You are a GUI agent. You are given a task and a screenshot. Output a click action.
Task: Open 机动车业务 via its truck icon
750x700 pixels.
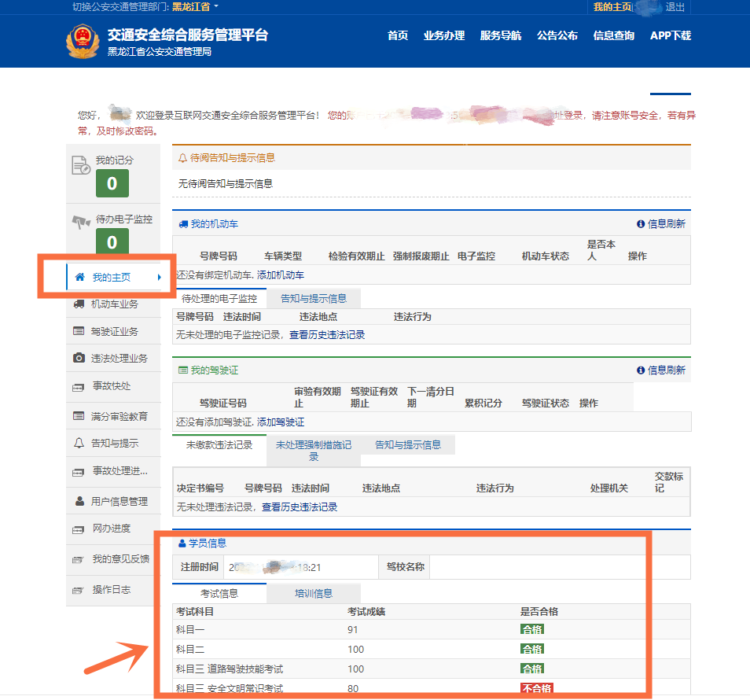(79, 304)
